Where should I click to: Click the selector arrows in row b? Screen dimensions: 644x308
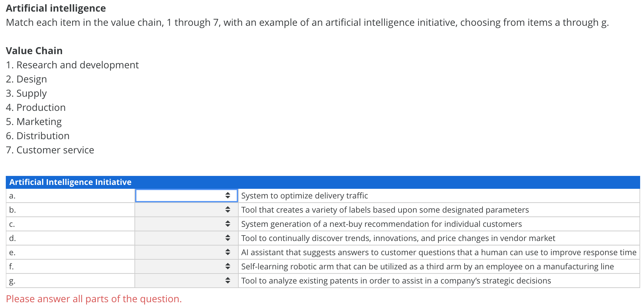click(228, 209)
